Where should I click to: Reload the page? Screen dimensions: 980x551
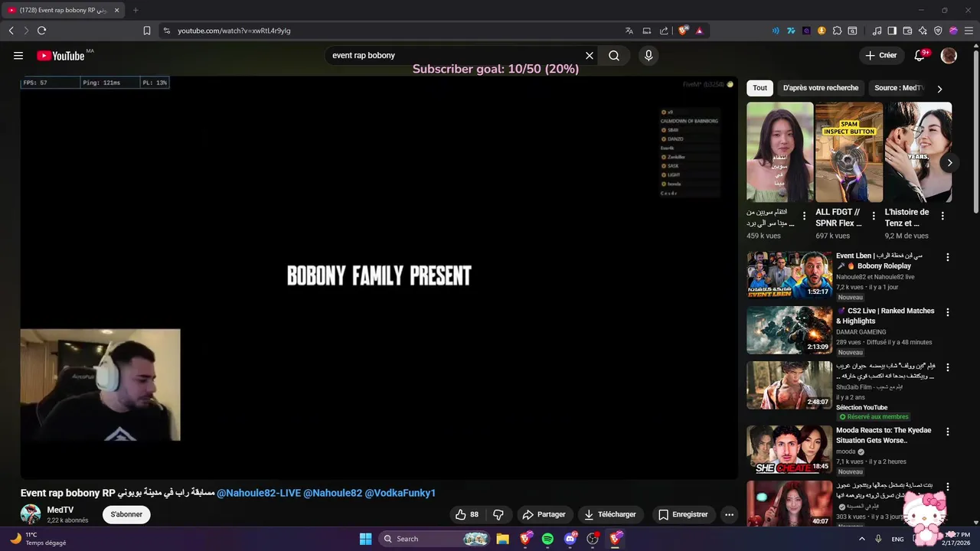[x=41, y=31]
